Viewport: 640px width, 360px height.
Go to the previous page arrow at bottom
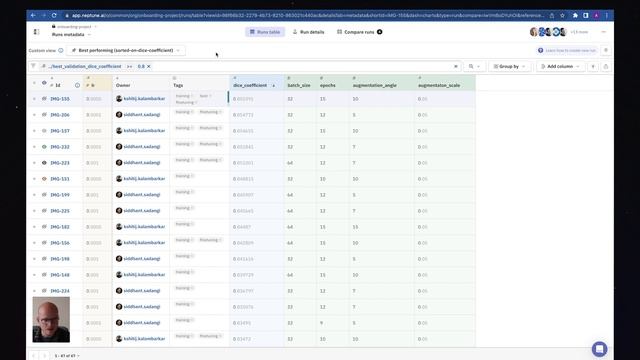(x=33, y=356)
